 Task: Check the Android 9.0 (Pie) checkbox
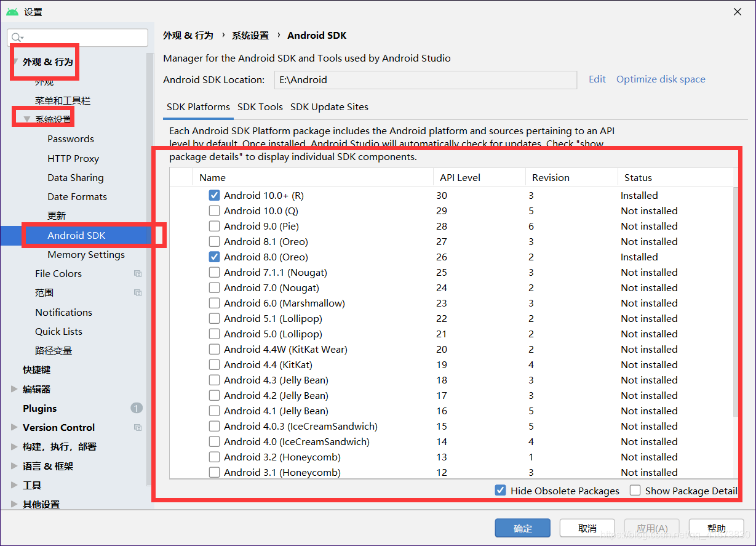pos(214,227)
